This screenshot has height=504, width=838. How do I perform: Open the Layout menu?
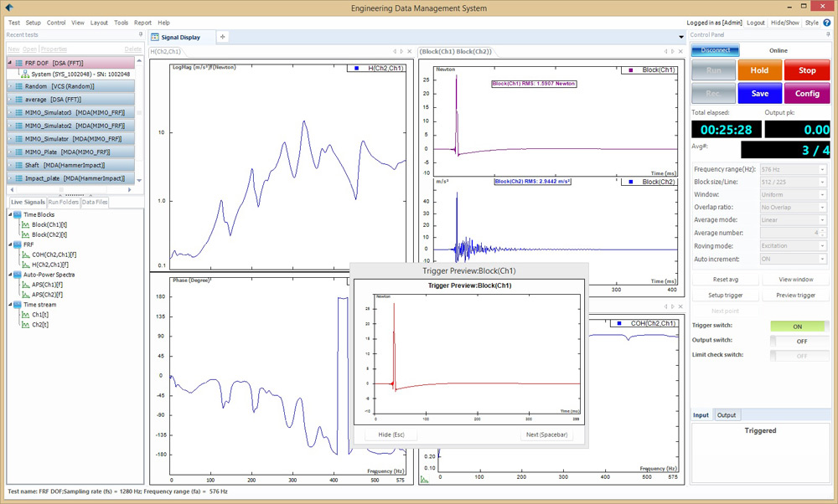coord(99,23)
